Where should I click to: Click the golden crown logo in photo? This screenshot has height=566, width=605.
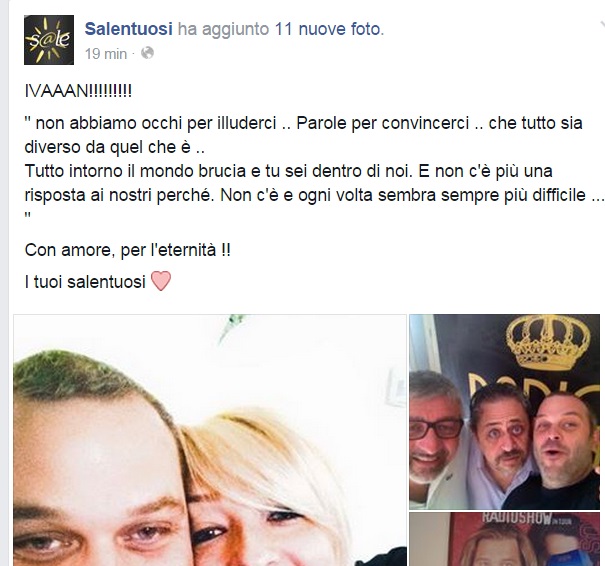click(x=549, y=343)
